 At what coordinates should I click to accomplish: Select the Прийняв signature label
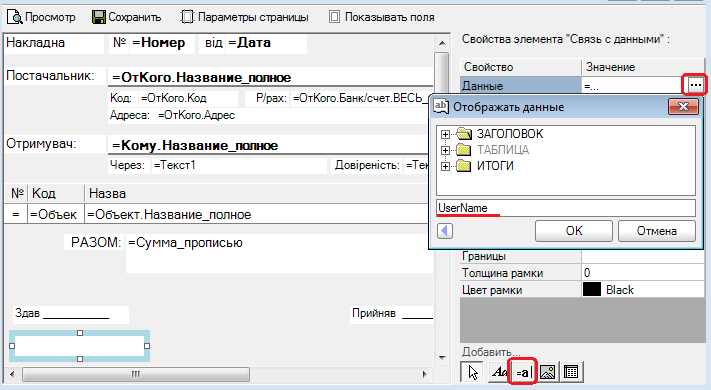coord(391,314)
